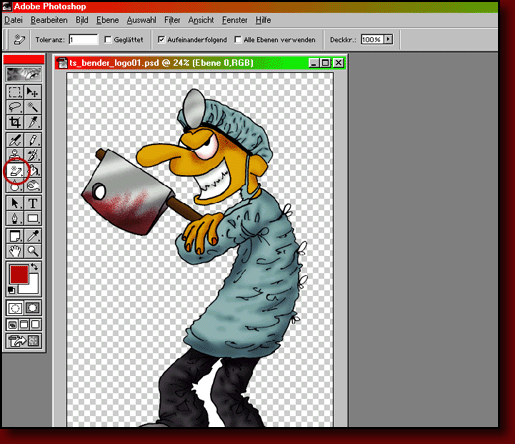Image resolution: width=515 pixels, height=444 pixels.
Task: Swap foreground and background colors arrow
Action: pos(34,267)
